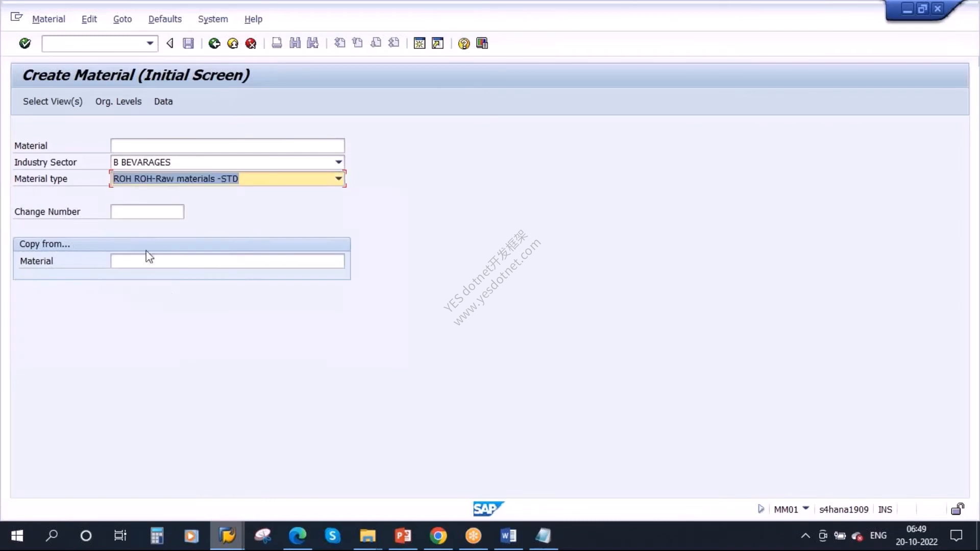Viewport: 980px width, 551px height.
Task: Open Google Chrome from the taskbar
Action: click(x=438, y=536)
